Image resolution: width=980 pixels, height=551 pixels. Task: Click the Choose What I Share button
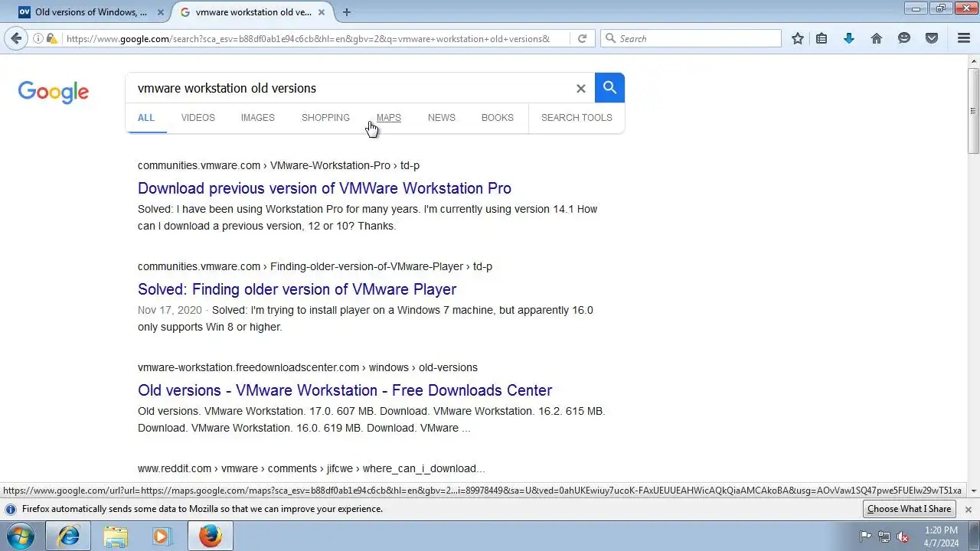click(910, 509)
